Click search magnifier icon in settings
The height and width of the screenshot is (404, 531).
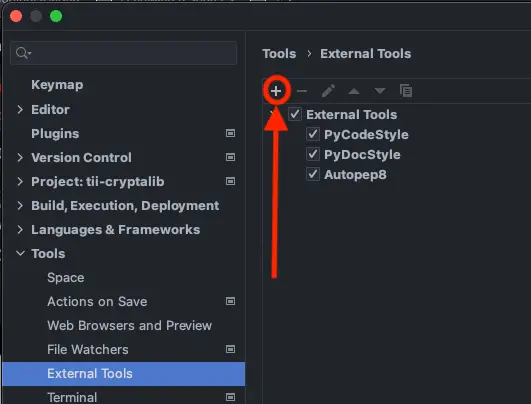click(23, 53)
